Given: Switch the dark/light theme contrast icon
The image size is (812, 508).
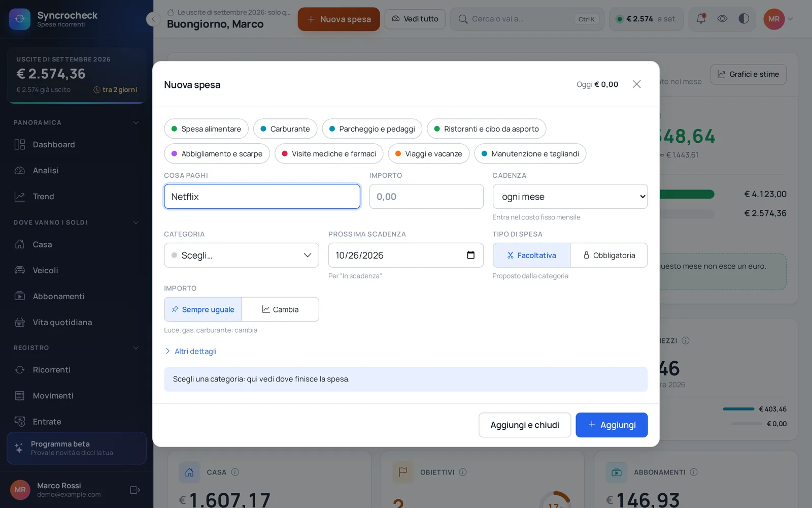Looking at the screenshot, I should click(743, 19).
